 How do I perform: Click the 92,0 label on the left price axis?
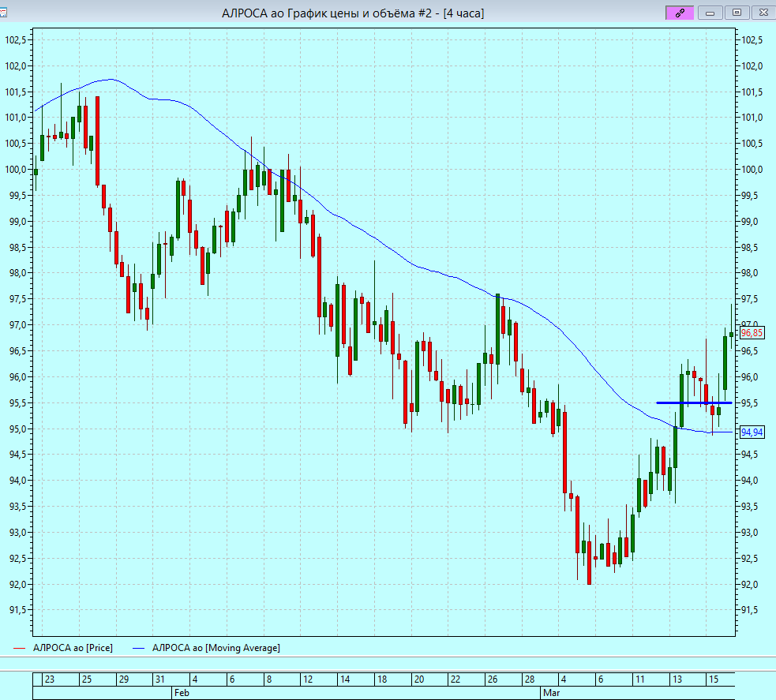click(x=18, y=584)
